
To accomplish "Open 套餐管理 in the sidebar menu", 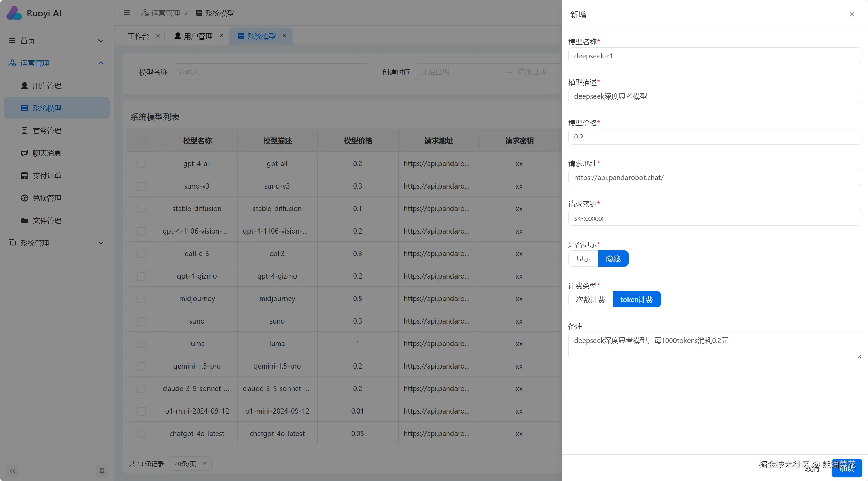I will pos(57,131).
